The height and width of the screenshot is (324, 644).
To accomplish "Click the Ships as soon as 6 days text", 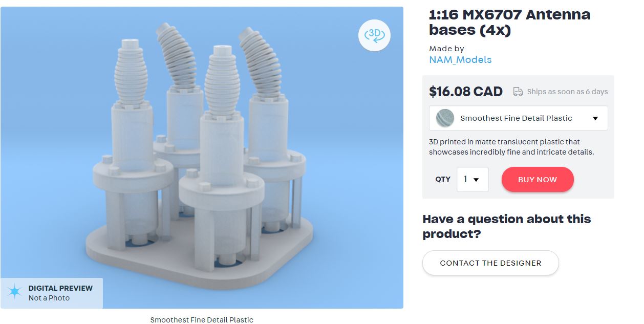I will 567,92.
